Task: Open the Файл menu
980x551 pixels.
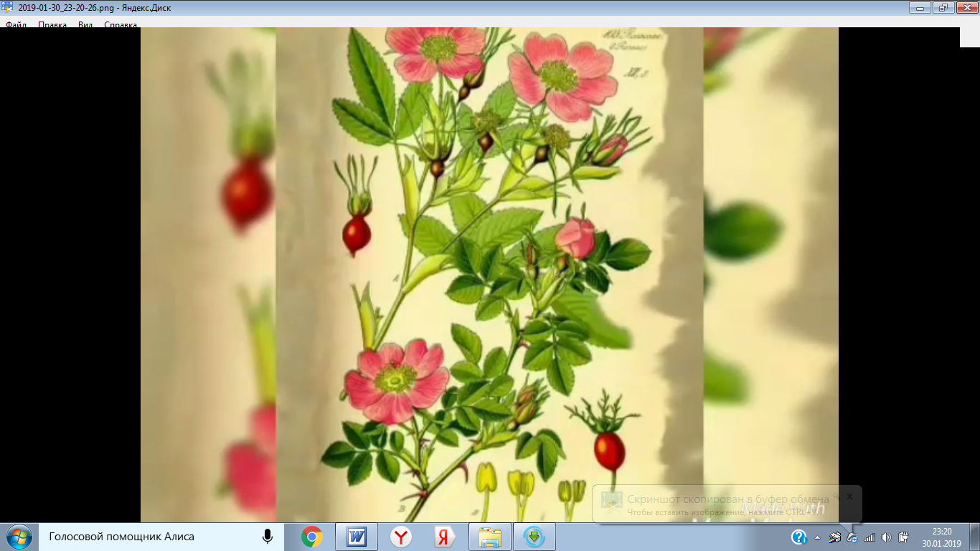Action: [x=16, y=25]
